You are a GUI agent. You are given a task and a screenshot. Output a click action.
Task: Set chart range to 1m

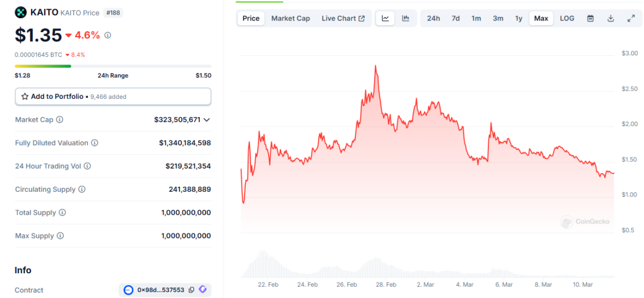pos(476,18)
